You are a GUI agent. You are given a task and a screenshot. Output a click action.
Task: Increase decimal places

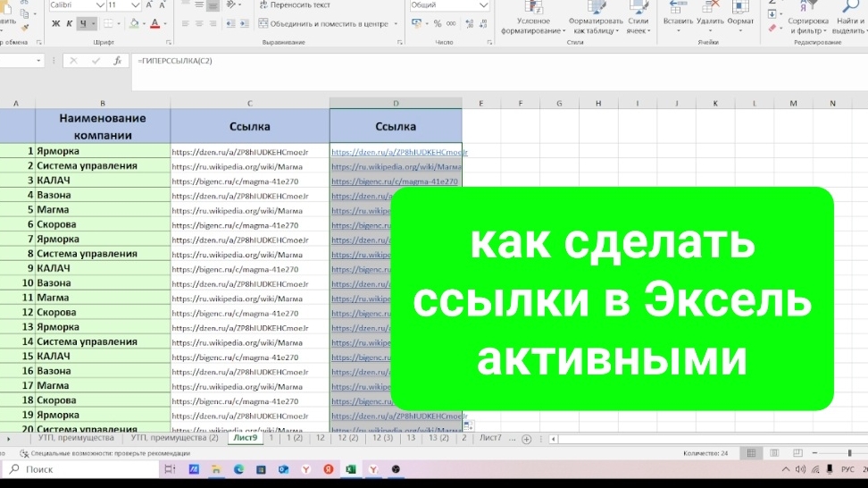pos(470,24)
